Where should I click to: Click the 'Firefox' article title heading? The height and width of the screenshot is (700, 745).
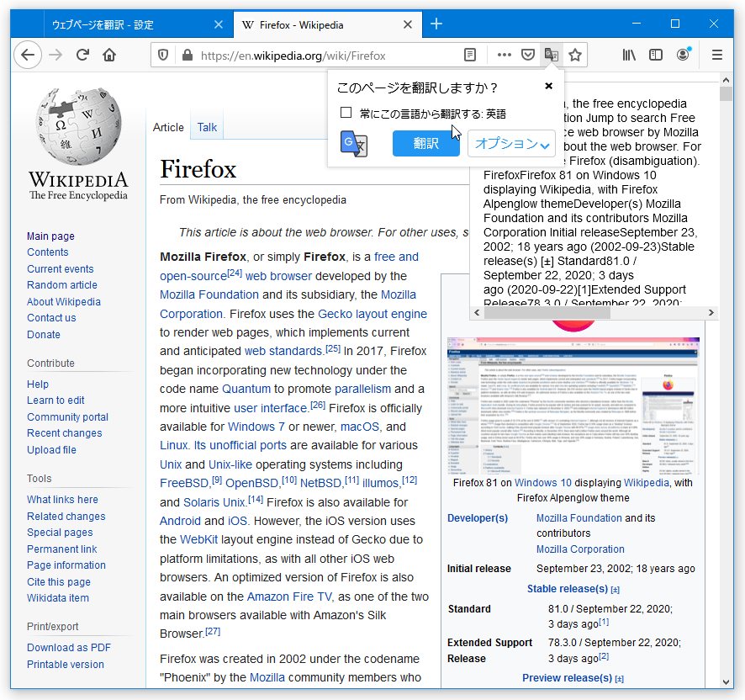(198, 169)
